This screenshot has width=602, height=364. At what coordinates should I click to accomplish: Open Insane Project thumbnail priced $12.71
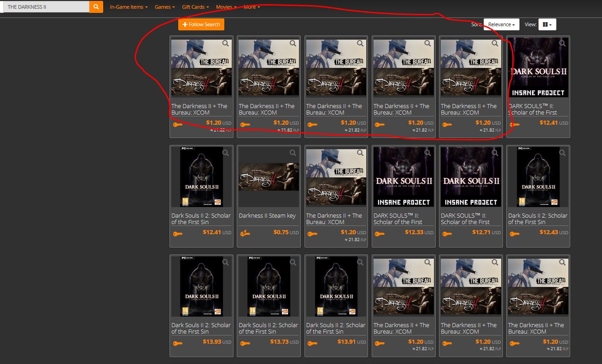(471, 177)
